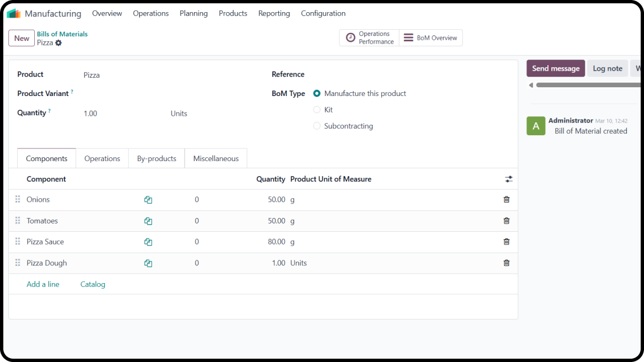Expand the Reporting menu
This screenshot has width=644, height=362.
(x=274, y=13)
